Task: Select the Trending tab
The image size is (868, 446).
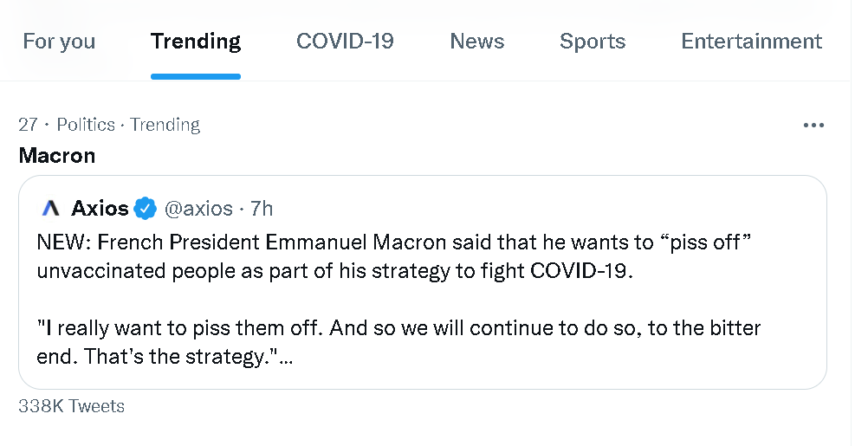Action: point(196,42)
